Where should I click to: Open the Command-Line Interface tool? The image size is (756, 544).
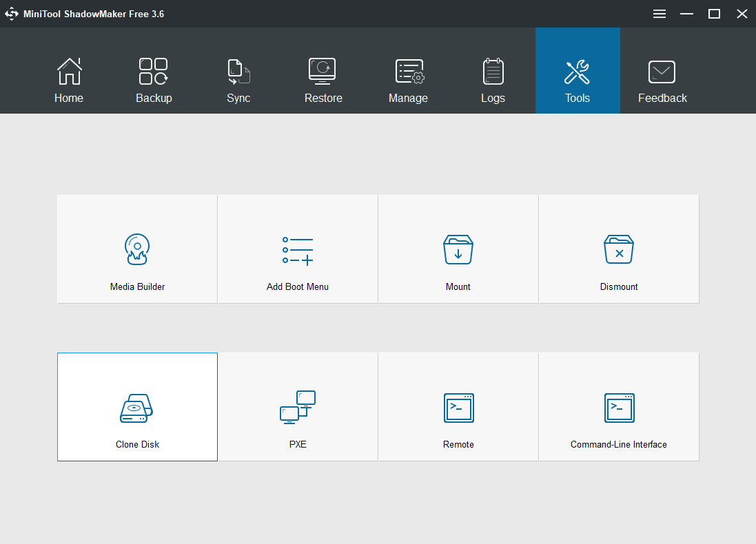point(618,407)
